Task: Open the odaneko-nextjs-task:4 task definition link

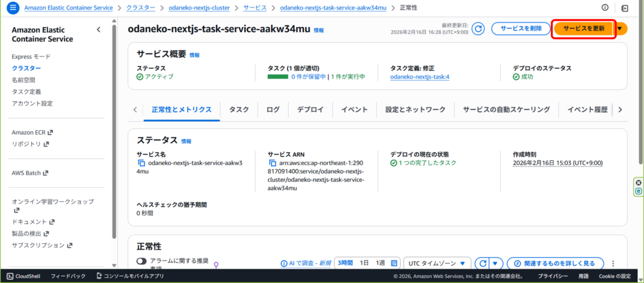Action: click(419, 77)
